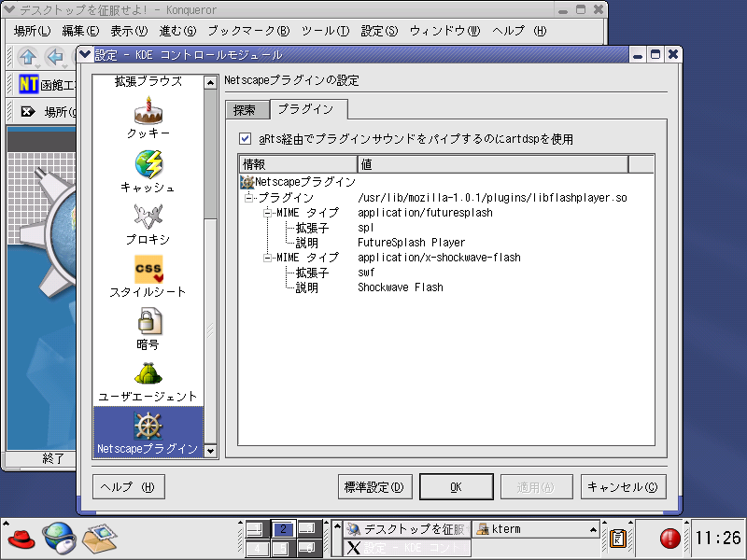Select the libflashplayer.so path value
This screenshot has width=747, height=560.
[x=492, y=197]
